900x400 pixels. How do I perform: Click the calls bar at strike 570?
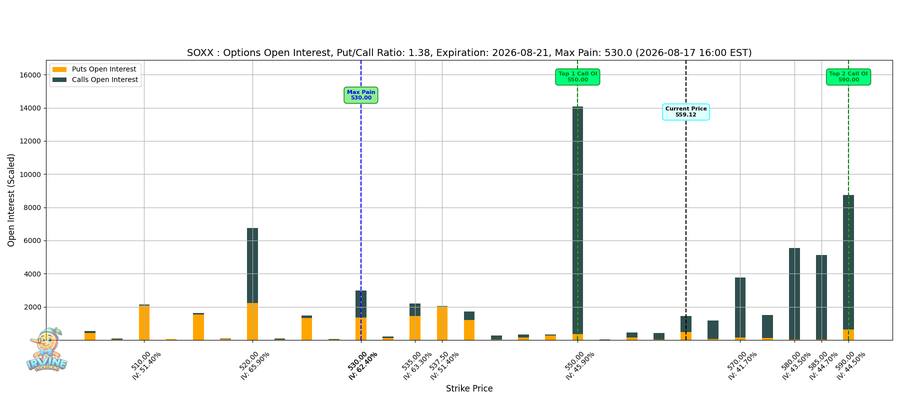coord(740,308)
